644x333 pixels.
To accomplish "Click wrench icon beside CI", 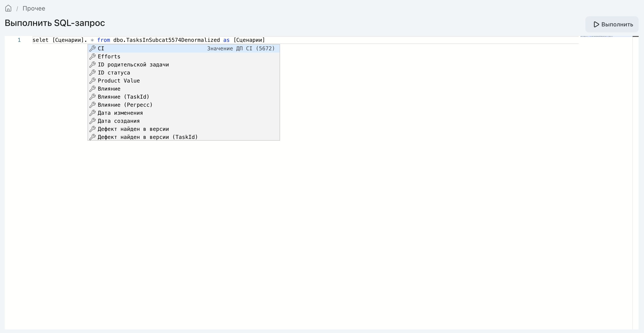I will tap(92, 49).
